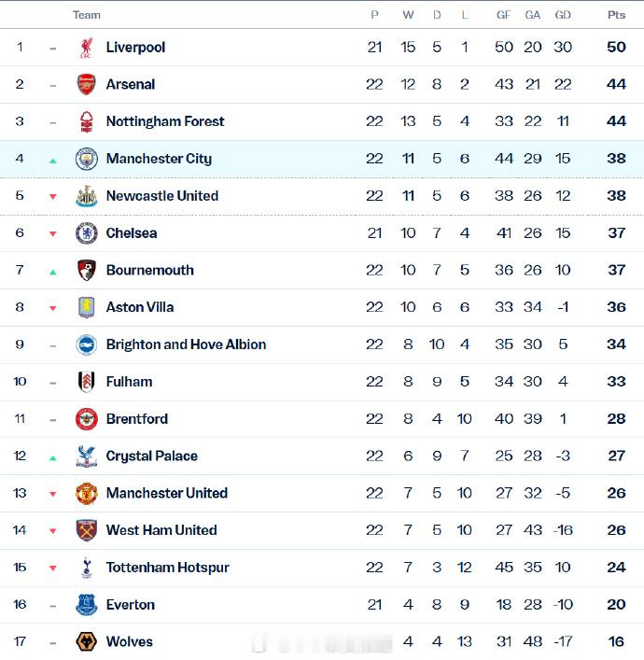Select the Crystal Palace table row name
Image resolution: width=644 pixels, height=660 pixels.
click(151, 456)
